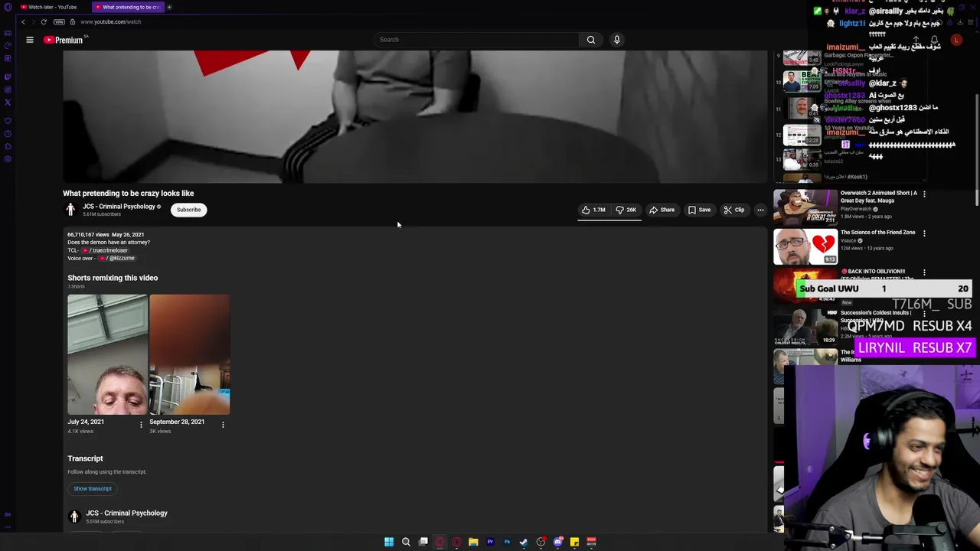
Task: View site security lock info
Action: pos(73,21)
